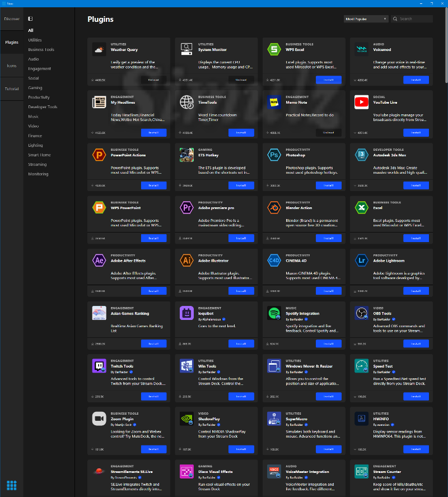
Task: Choose the Gaming category
Action: click(35, 88)
